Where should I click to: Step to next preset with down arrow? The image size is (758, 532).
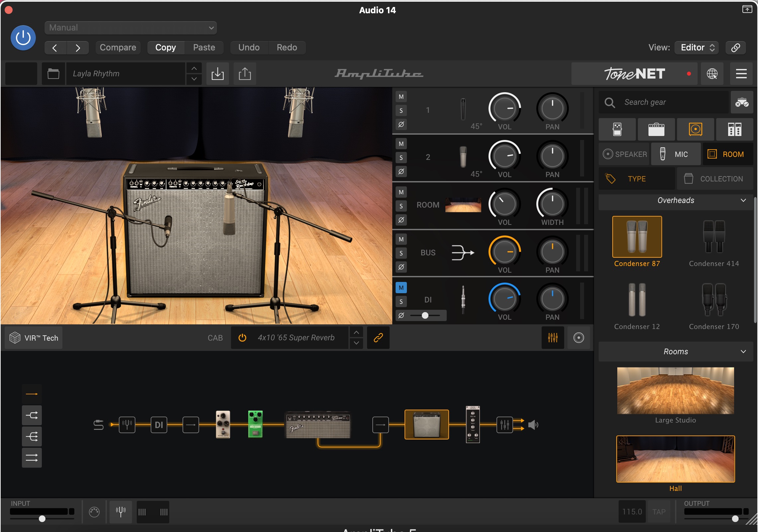click(194, 79)
